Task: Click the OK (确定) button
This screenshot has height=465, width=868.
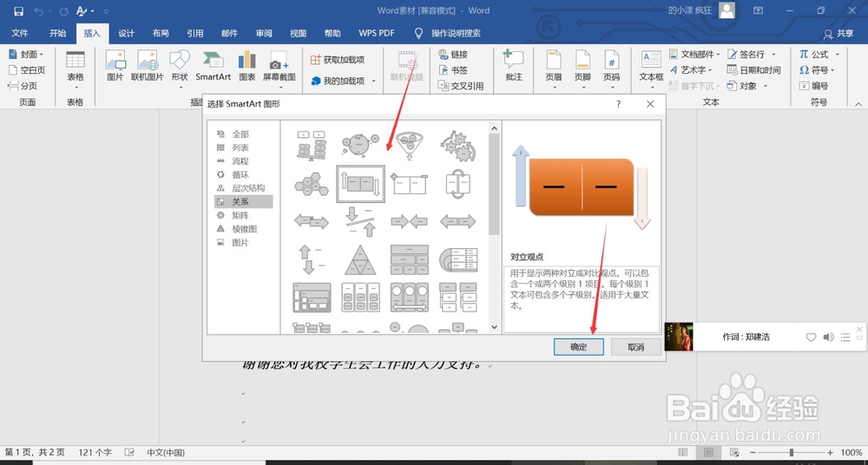Action: click(578, 347)
